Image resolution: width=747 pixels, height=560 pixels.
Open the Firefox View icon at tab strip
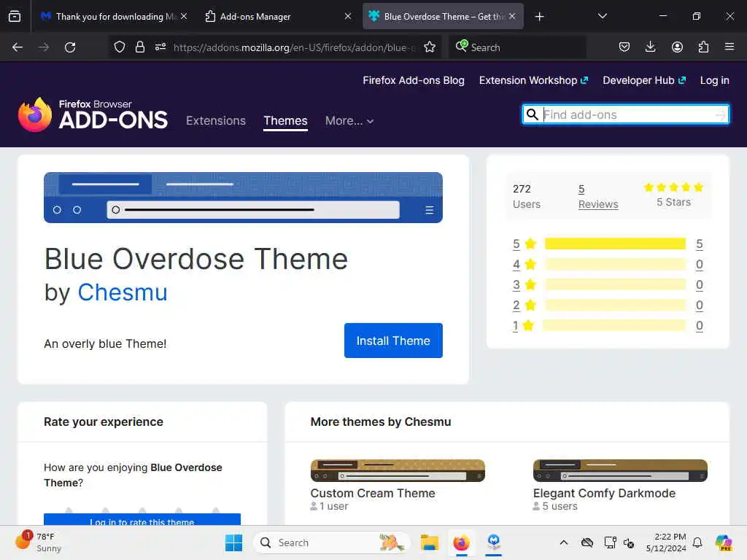coord(15,16)
